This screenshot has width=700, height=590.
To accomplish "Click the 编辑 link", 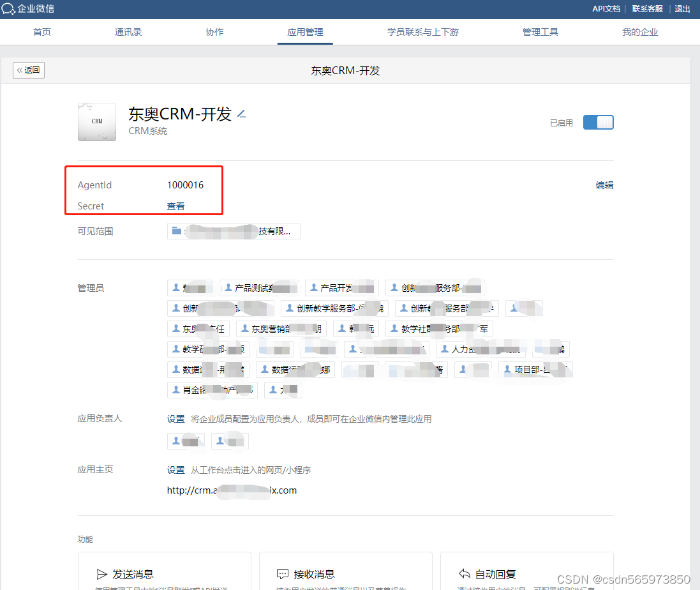I will [604, 185].
